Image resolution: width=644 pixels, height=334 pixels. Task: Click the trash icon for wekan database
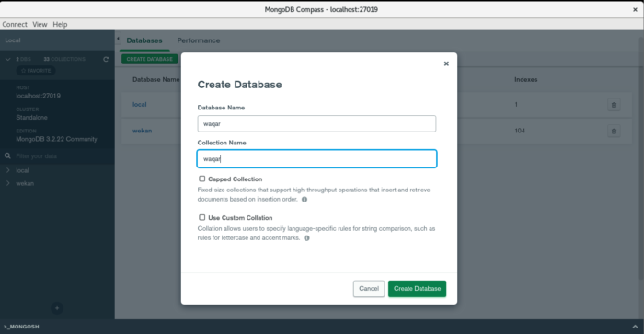pyautogui.click(x=614, y=131)
